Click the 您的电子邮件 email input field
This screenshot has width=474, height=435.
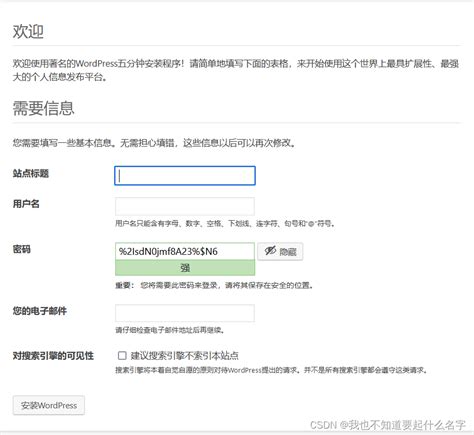[x=185, y=313]
